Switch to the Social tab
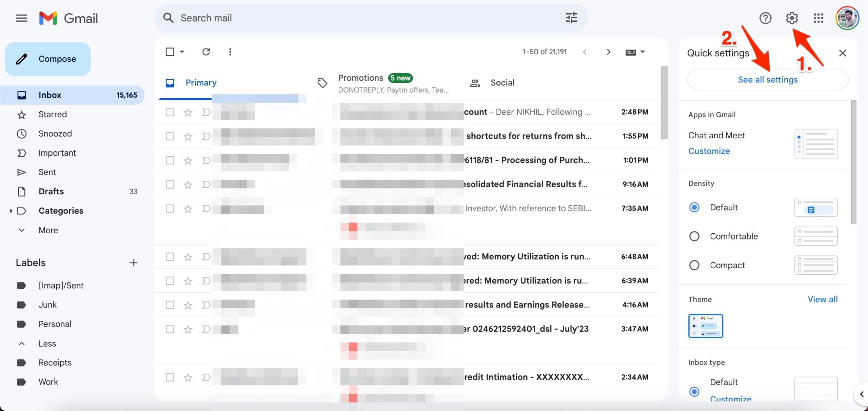 click(x=502, y=82)
